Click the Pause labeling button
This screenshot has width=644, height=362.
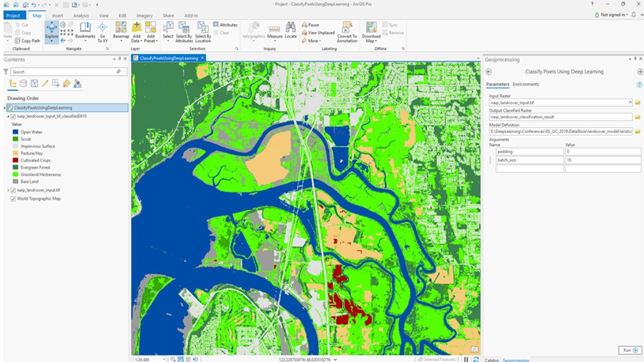coord(310,25)
